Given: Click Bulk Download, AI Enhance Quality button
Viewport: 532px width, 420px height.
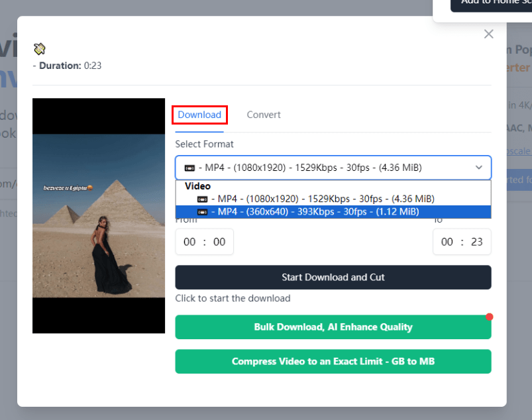Looking at the screenshot, I should pos(333,327).
